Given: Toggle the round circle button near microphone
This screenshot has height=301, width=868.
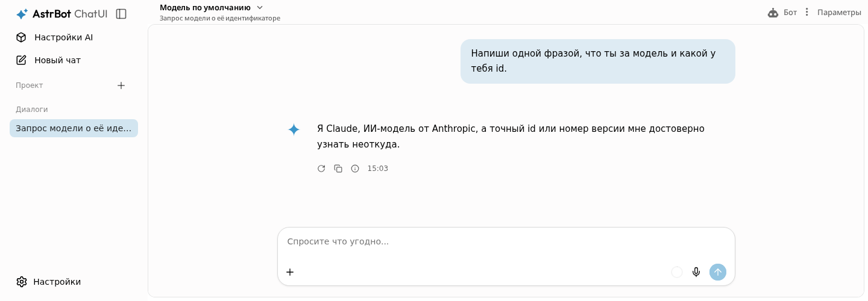Looking at the screenshot, I should [x=677, y=272].
